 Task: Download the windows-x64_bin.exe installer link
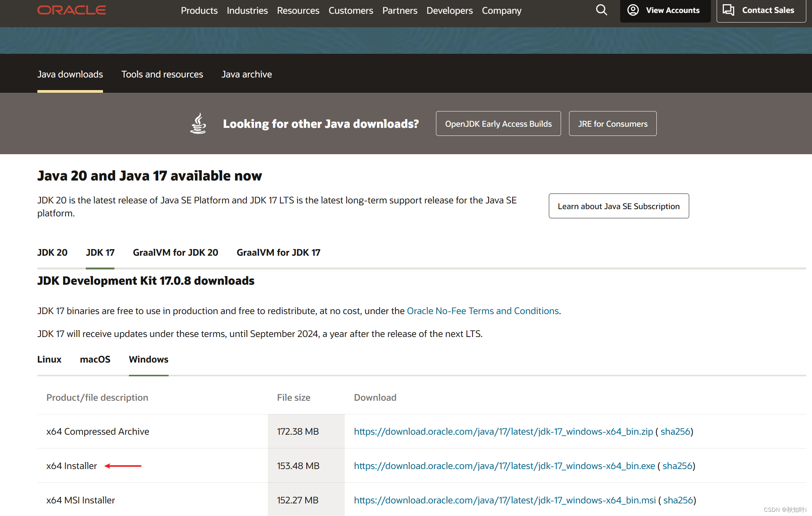504,466
